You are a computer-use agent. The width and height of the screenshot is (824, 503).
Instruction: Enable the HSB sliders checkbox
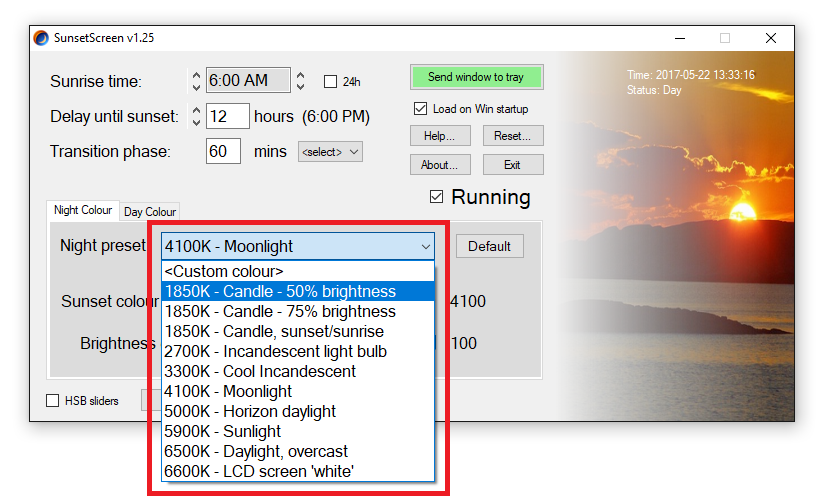pos(53,401)
